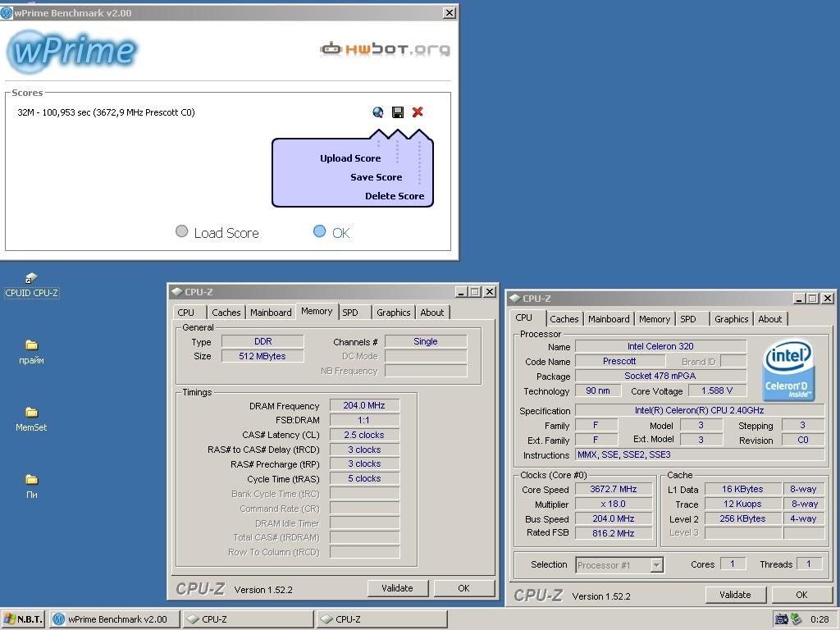Click the first CPU-Z taskbar button
The image size is (840, 630).
pos(248,619)
